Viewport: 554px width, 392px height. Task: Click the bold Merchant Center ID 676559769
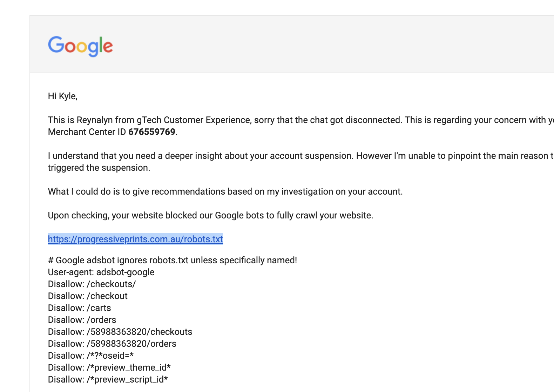151,132
